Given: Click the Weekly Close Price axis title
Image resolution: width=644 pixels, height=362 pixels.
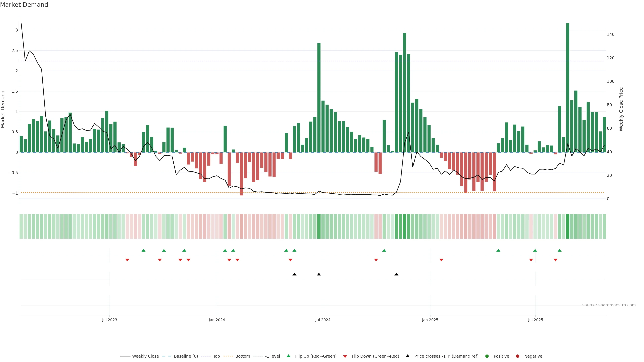Looking at the screenshot, I should click(x=621, y=109).
